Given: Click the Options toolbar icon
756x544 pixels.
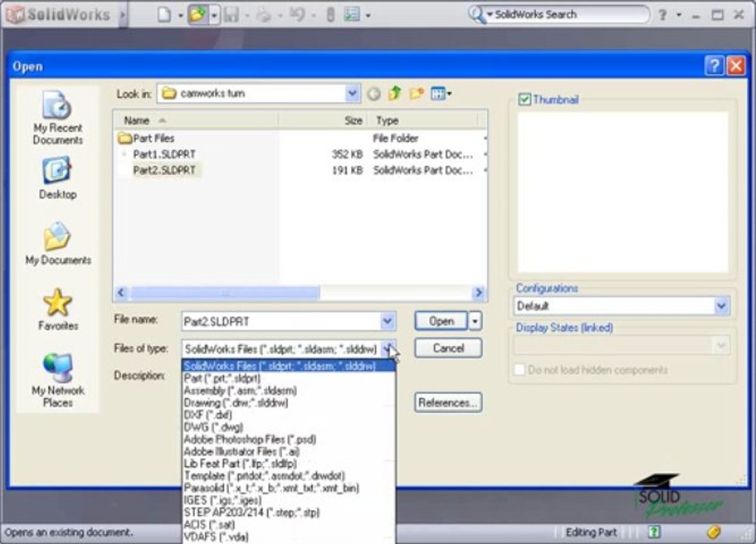Looking at the screenshot, I should click(352, 15).
